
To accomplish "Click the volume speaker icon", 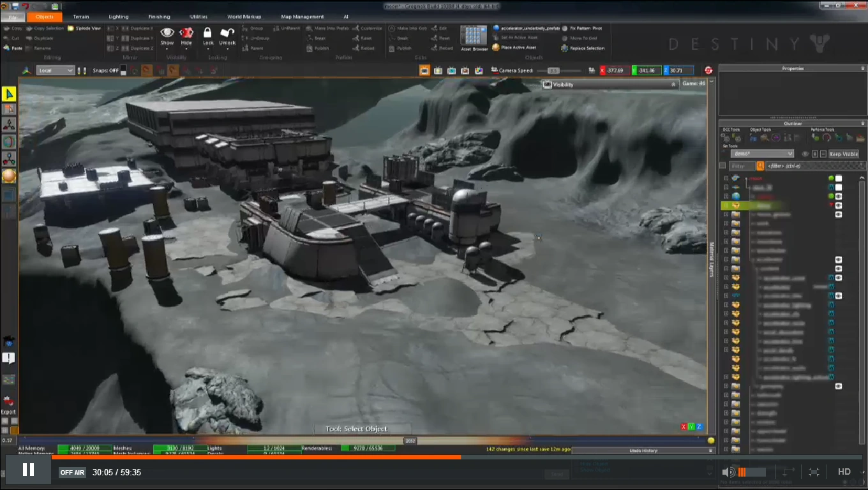I will pyautogui.click(x=728, y=472).
